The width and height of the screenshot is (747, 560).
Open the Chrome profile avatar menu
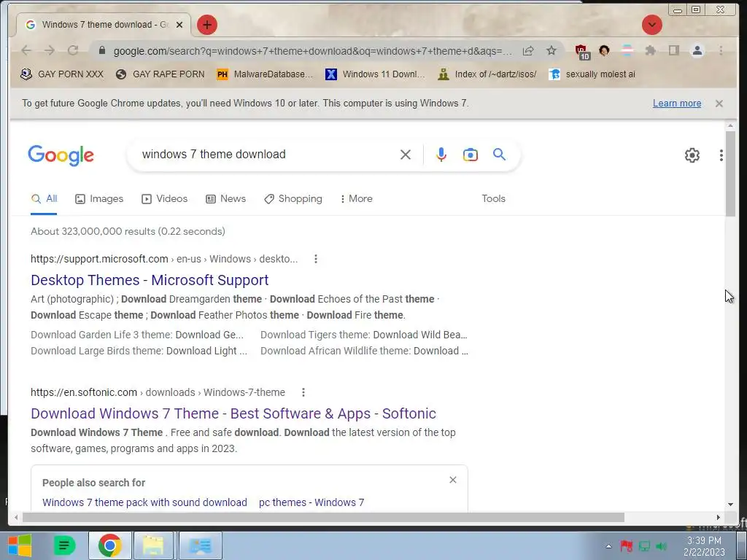697,50
